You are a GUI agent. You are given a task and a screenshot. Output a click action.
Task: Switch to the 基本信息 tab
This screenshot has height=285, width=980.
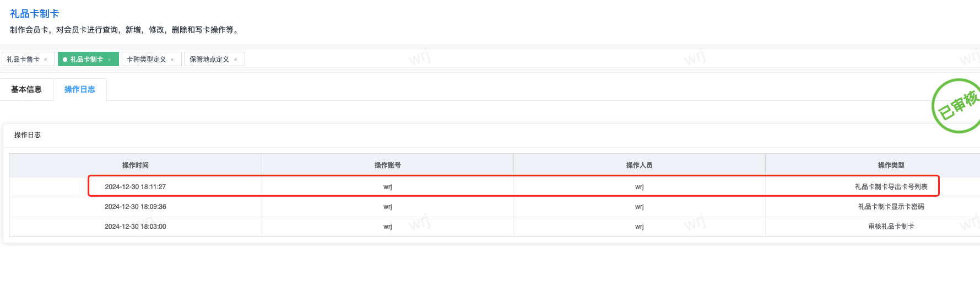(x=26, y=89)
